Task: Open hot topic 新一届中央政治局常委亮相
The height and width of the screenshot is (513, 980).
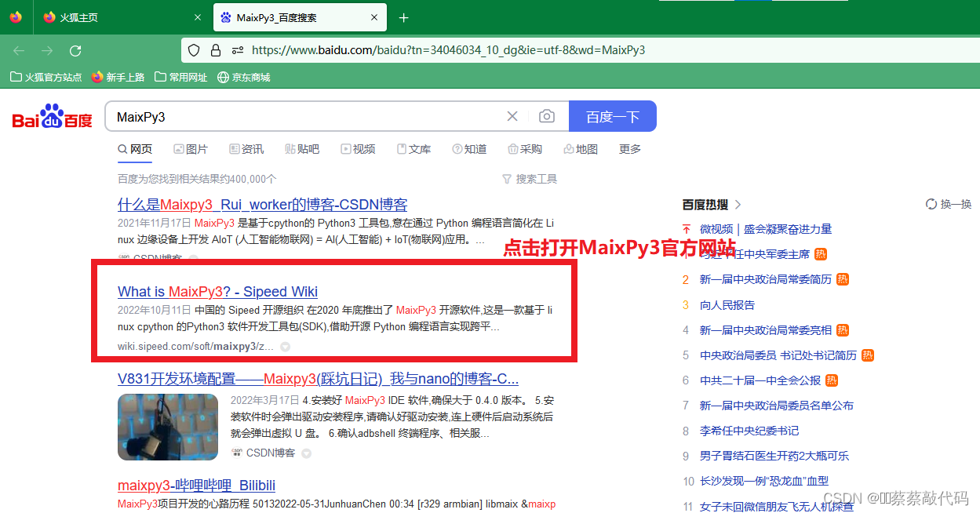Action: [x=766, y=329]
